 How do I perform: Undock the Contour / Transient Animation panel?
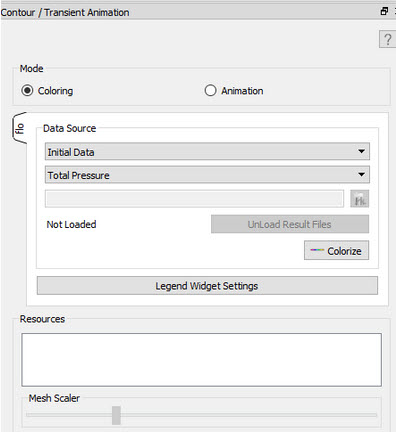(384, 12)
